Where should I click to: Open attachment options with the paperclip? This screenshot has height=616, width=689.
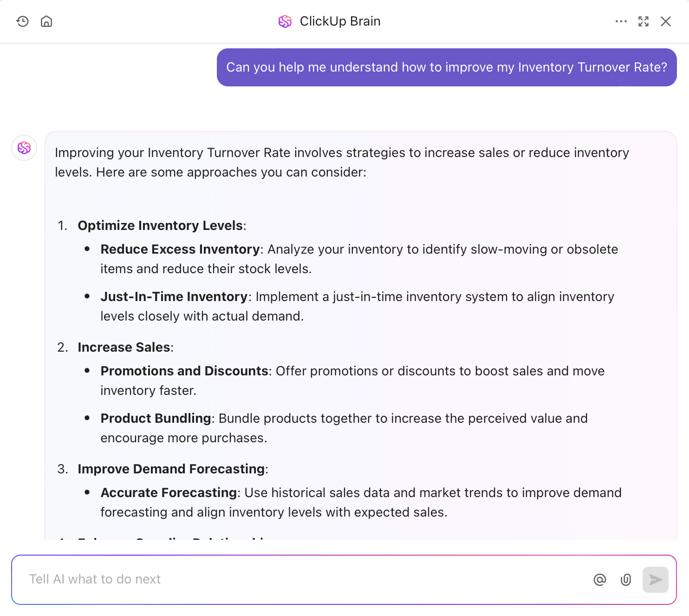(x=625, y=580)
